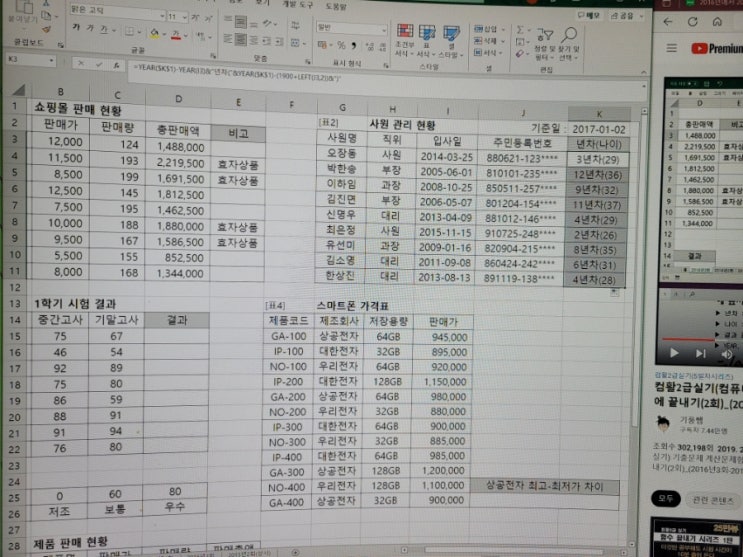Click the cancel formula X icon

coord(81,63)
